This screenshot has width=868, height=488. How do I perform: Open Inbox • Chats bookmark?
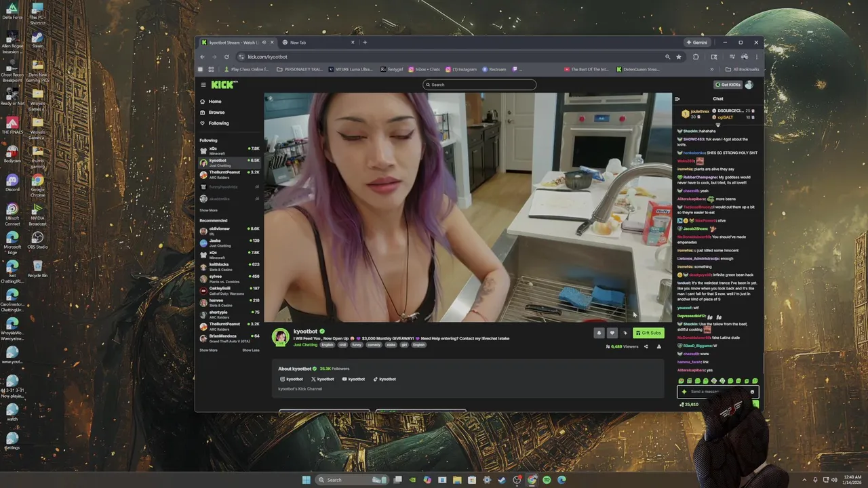coord(424,69)
